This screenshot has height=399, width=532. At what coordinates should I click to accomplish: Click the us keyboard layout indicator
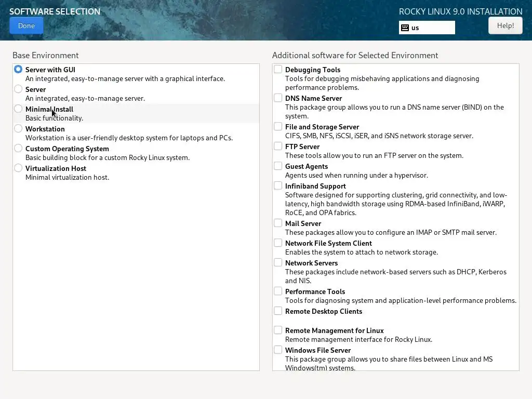427,28
